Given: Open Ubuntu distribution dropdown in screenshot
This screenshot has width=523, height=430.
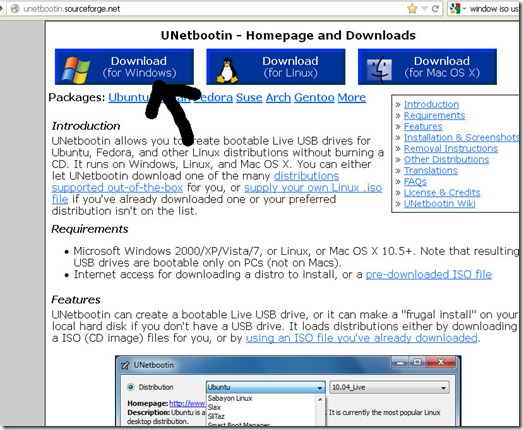Looking at the screenshot, I should click(x=265, y=388).
